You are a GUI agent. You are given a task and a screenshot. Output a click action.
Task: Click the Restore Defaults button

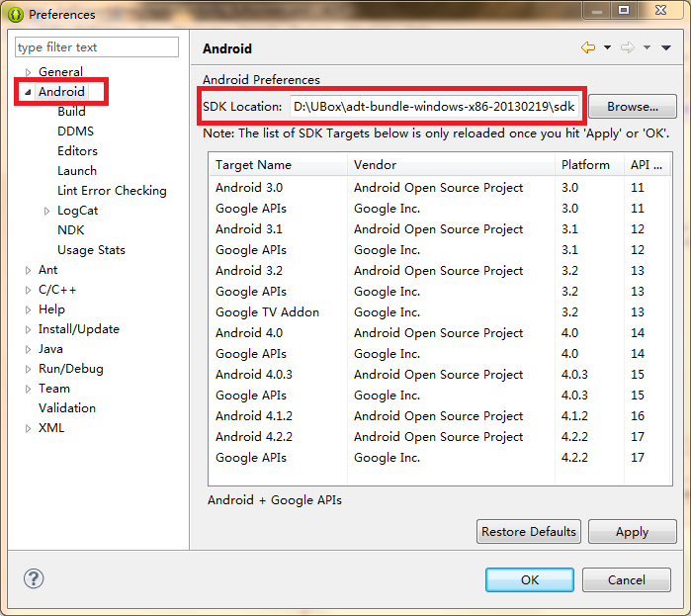[529, 531]
